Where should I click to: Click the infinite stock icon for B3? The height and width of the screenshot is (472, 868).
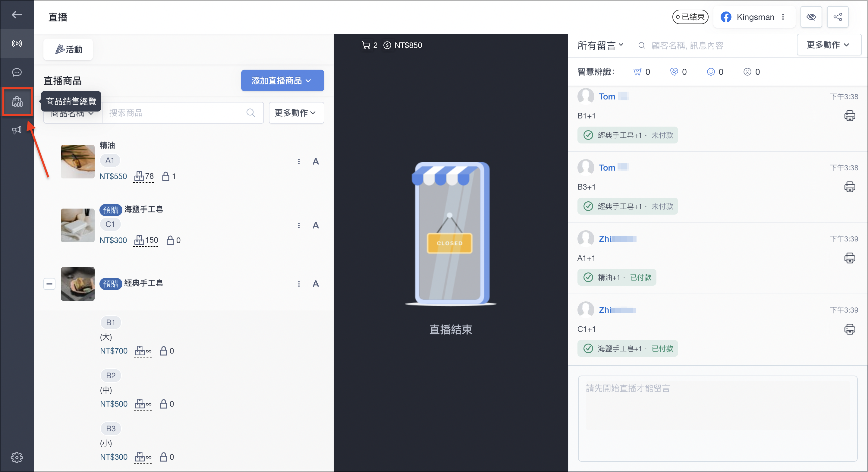tap(143, 457)
